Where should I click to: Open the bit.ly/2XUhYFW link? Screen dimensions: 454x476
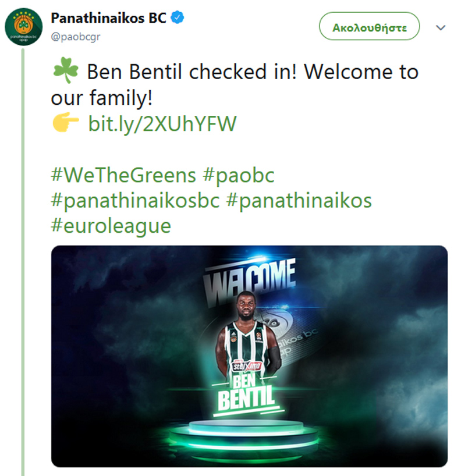(x=162, y=123)
